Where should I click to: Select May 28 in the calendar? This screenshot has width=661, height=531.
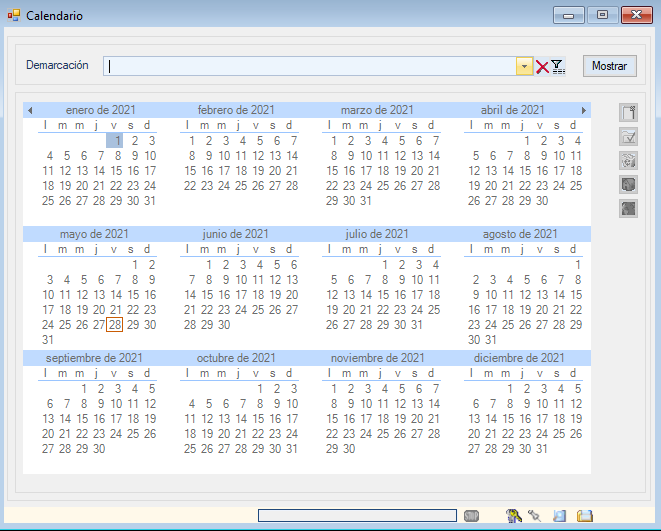tap(115, 324)
